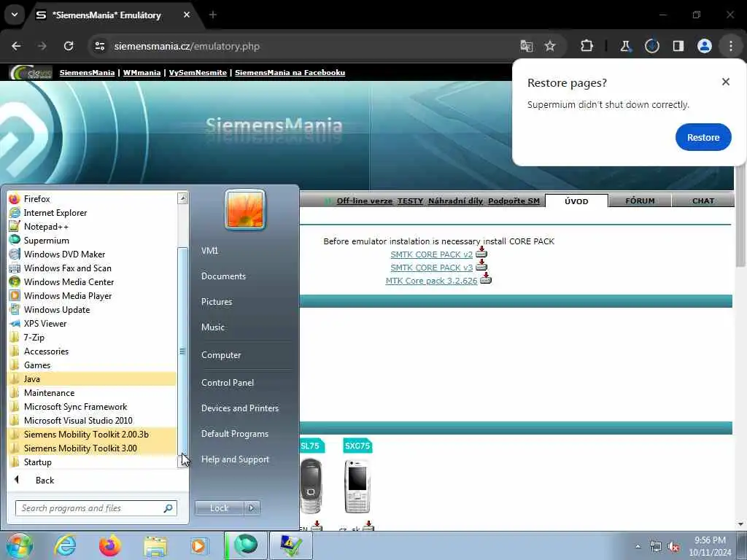Reload the siemensmania page
Image resolution: width=747 pixels, height=560 pixels.
[x=69, y=46]
